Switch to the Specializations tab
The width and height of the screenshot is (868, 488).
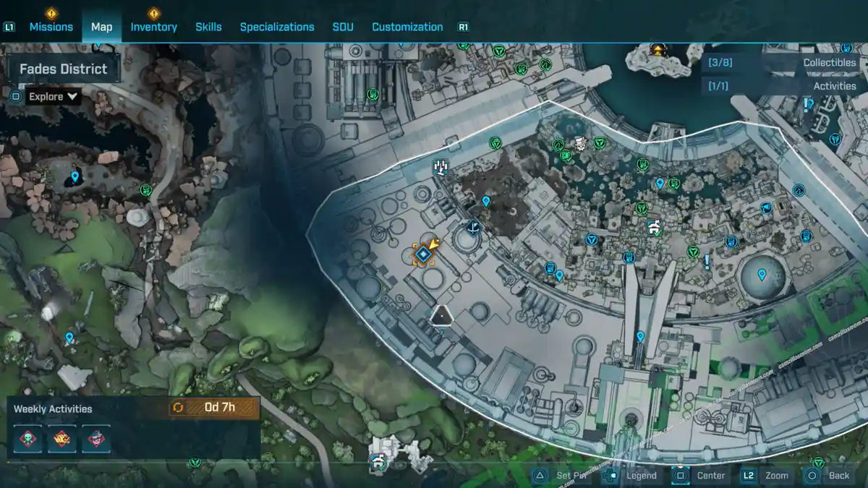click(278, 27)
